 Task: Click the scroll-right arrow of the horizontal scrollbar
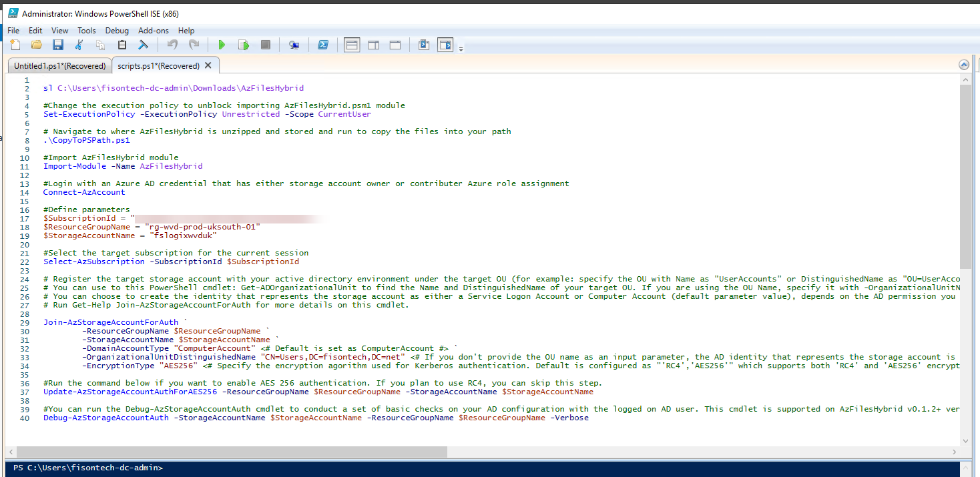pos(955,452)
